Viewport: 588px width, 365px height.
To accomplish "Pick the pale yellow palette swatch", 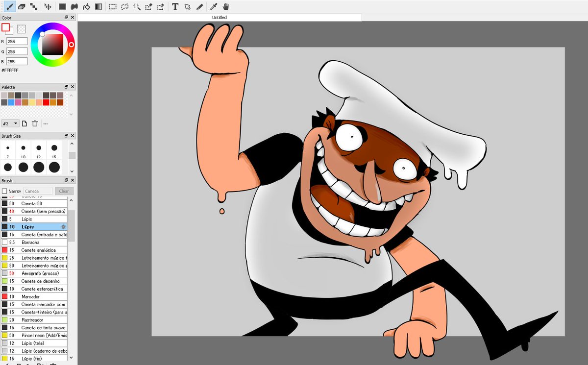I will (32, 102).
